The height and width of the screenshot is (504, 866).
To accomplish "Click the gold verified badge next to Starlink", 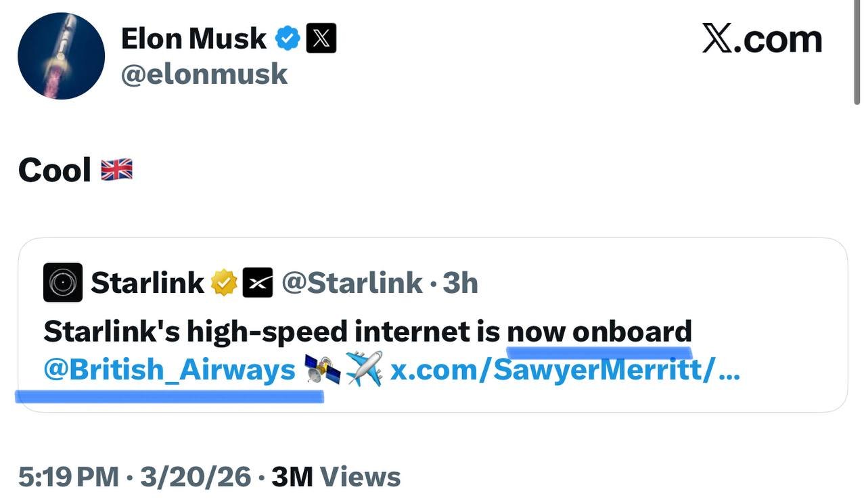I will click(x=224, y=283).
